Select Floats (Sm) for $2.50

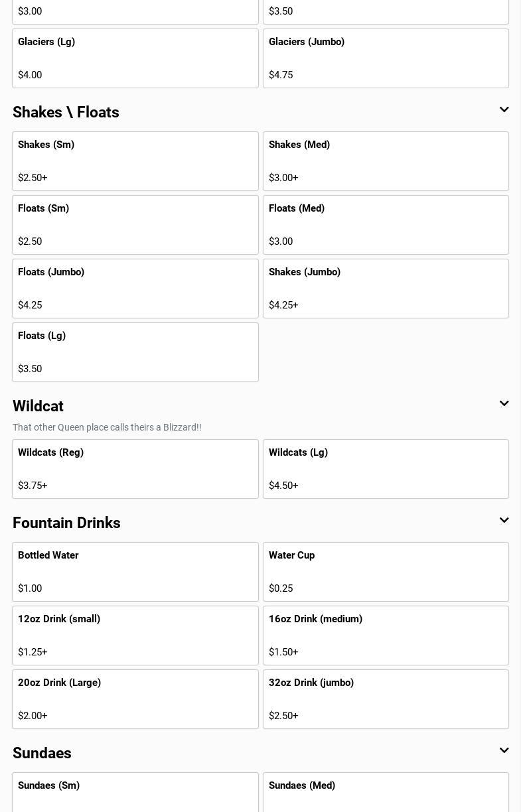click(135, 225)
